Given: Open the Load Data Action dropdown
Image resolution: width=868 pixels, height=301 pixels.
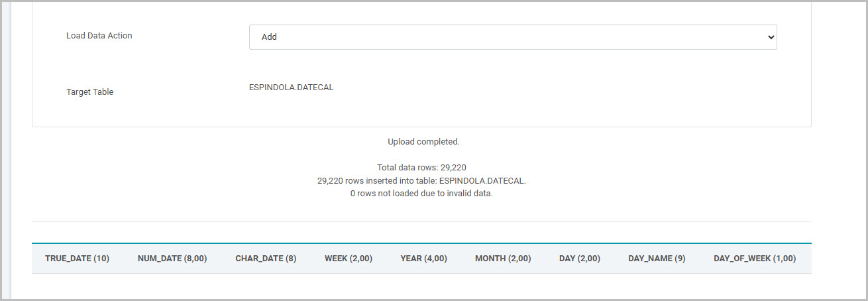Looking at the screenshot, I should click(512, 37).
